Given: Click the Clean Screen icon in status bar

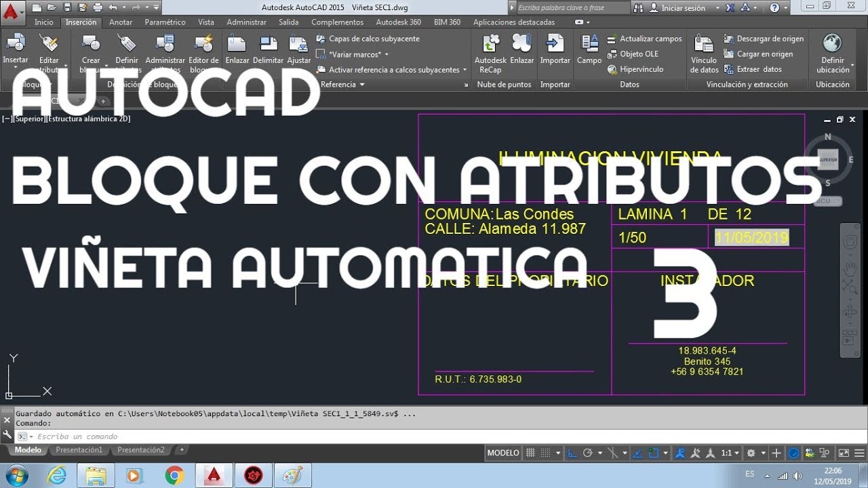Looking at the screenshot, I should 843,453.
